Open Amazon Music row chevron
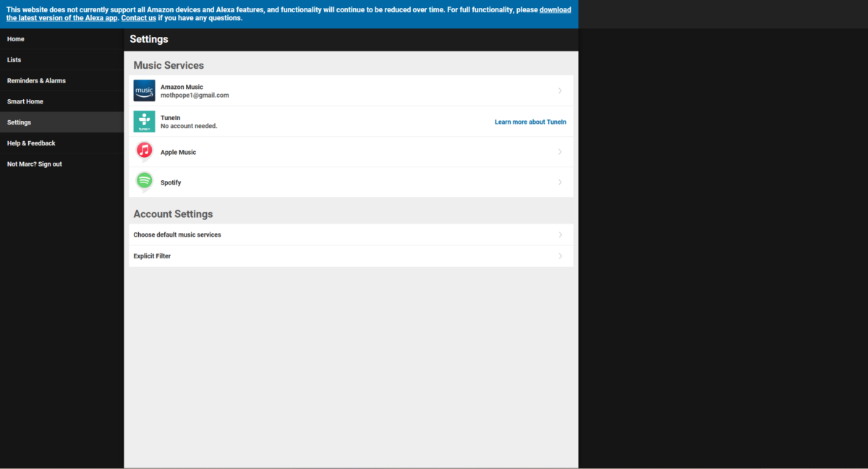868x469 pixels. coord(560,90)
